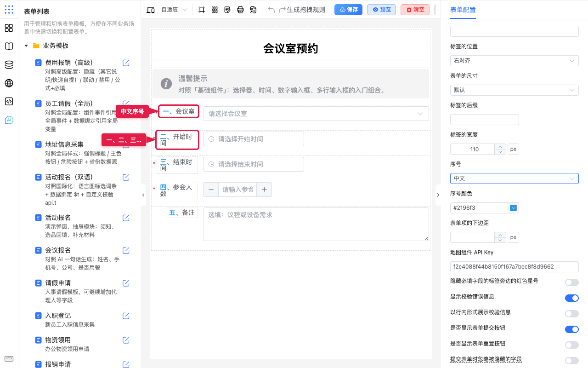This screenshot has height=368, width=588.
Task: Click the undo arrow in the toolbar
Action: click(x=271, y=10)
